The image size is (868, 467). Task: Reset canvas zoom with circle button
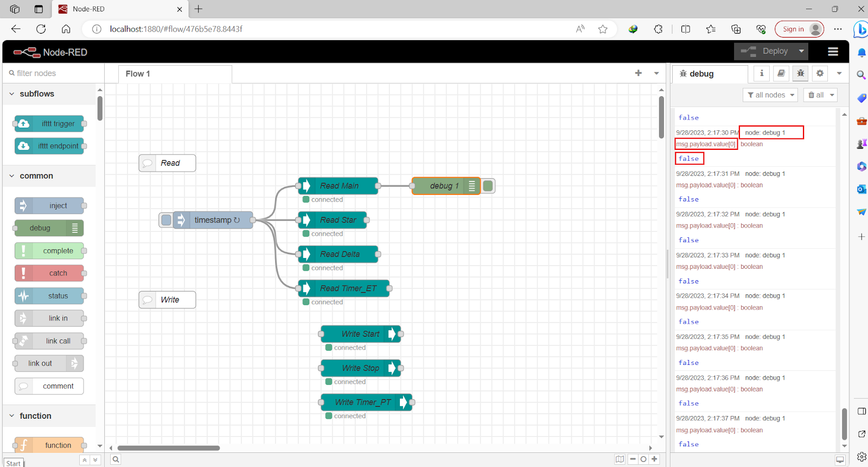[643, 459]
